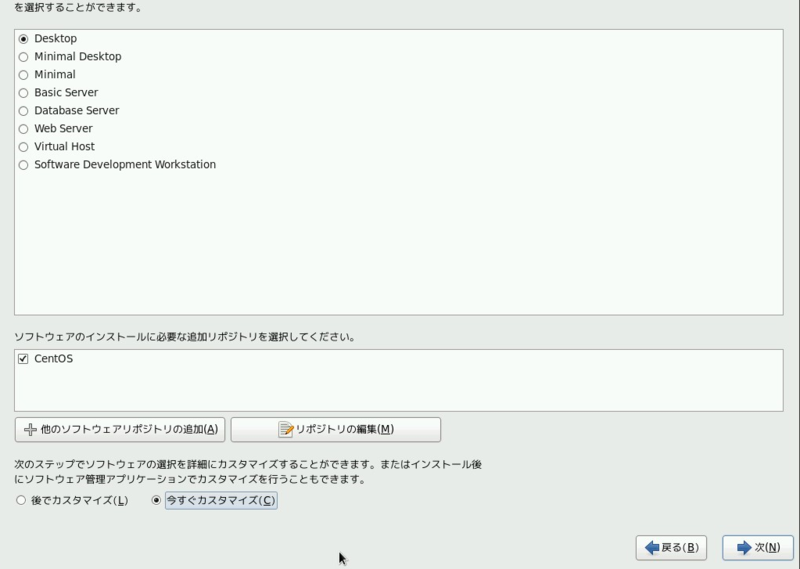
Task: Choose the Web Server option
Action: coord(23,129)
